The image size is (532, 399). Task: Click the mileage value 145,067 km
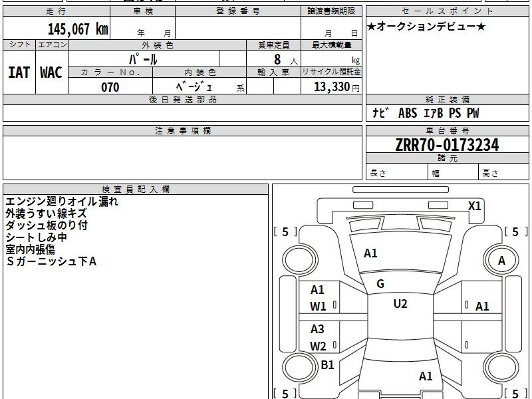tap(78, 29)
